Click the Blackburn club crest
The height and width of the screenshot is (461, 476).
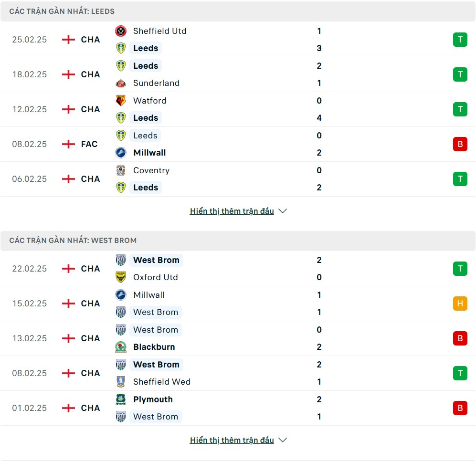(121, 347)
